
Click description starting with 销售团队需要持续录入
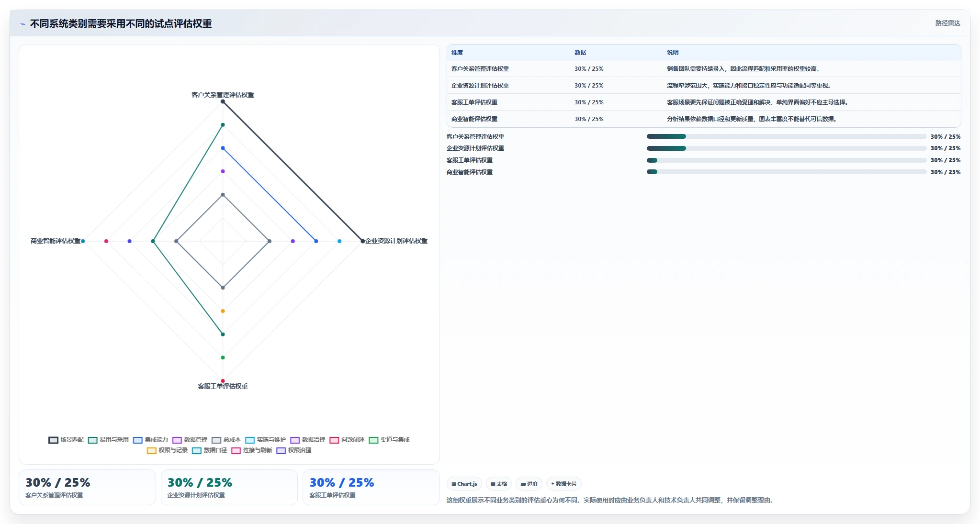(744, 69)
